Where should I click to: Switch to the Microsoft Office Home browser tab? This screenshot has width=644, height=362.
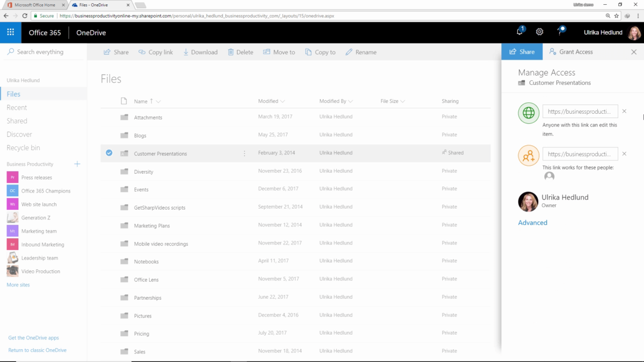pyautogui.click(x=35, y=5)
